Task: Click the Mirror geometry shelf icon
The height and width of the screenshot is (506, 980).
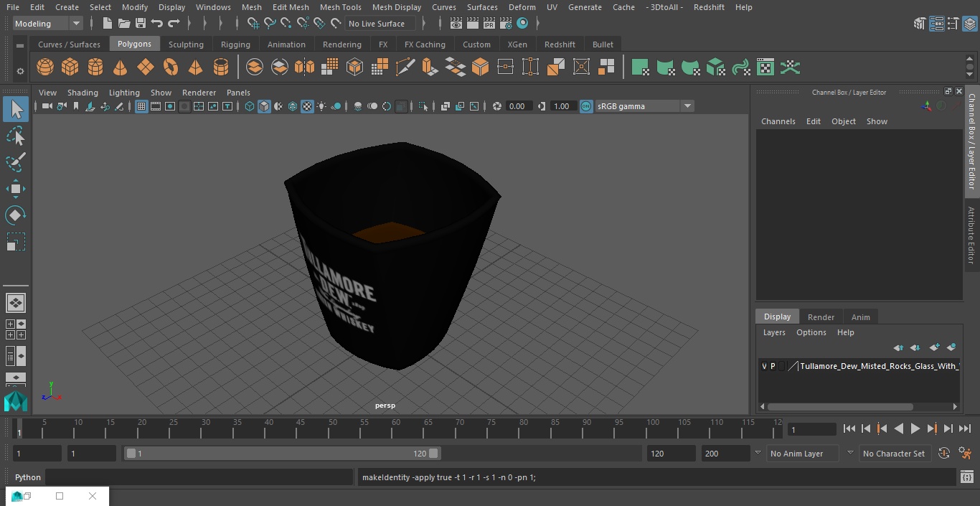Action: 305,67
